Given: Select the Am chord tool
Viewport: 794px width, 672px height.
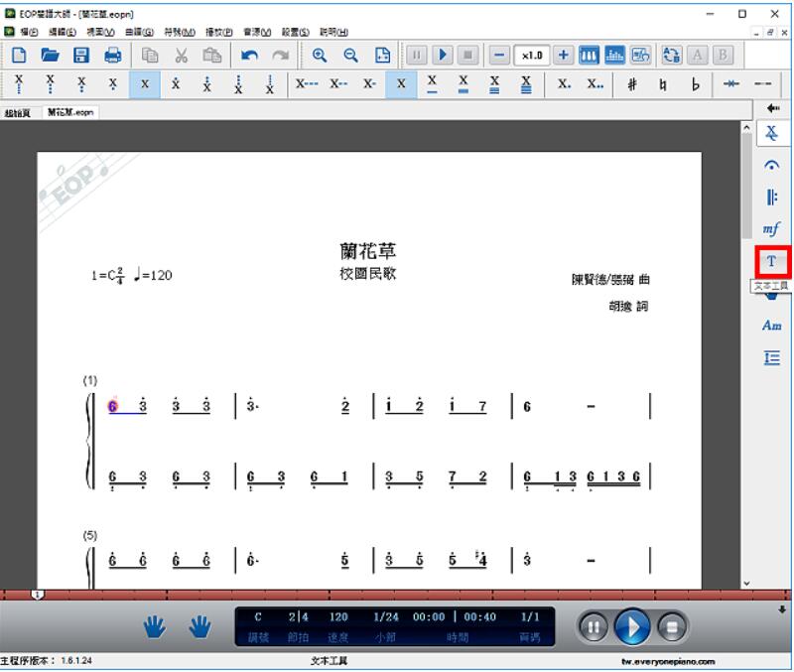Looking at the screenshot, I should (x=772, y=326).
